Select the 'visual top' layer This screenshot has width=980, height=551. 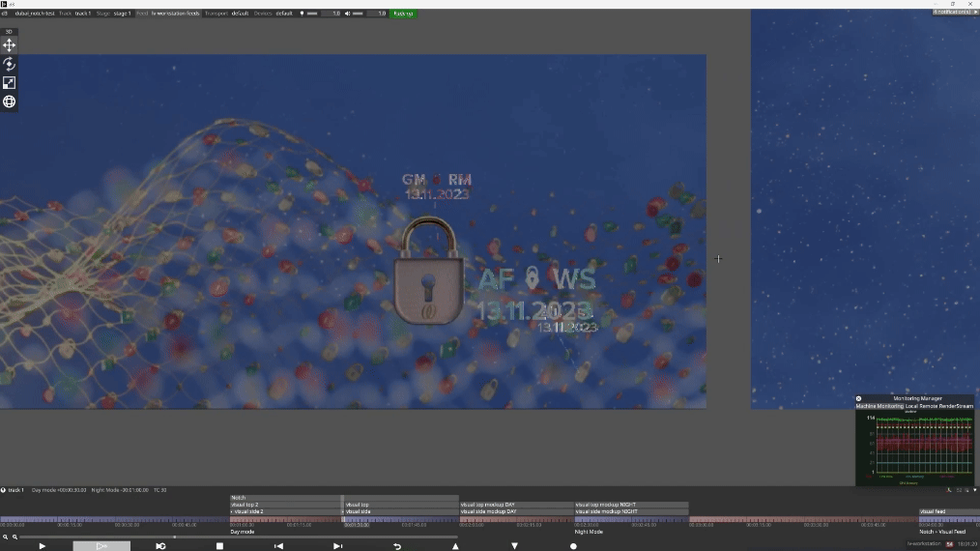tap(401, 505)
